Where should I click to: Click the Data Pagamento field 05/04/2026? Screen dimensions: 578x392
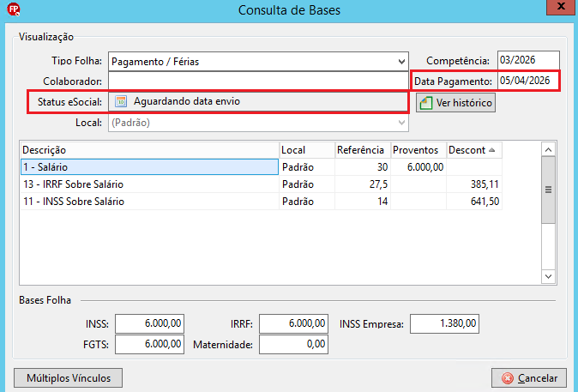528,81
